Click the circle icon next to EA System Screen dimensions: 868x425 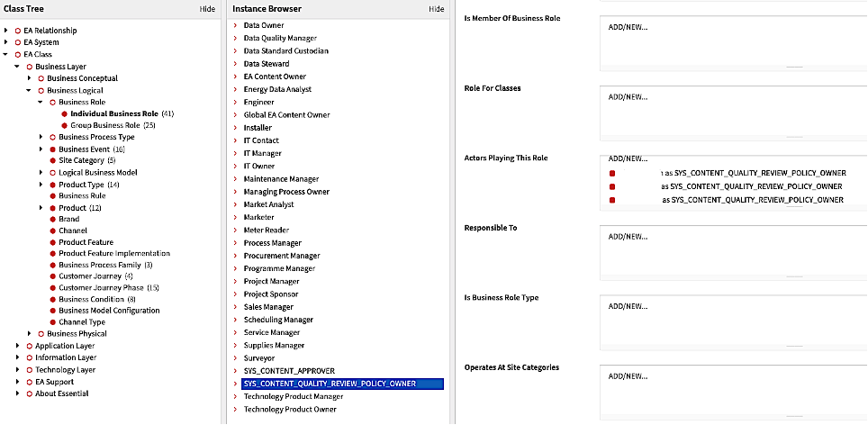click(x=18, y=42)
